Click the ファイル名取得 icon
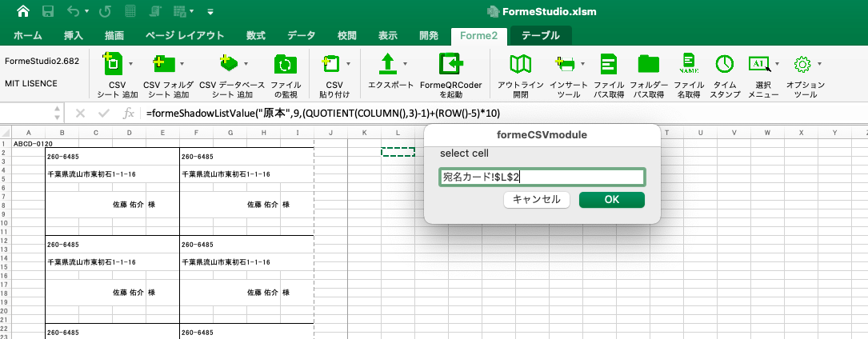Viewport: 868px width, 339px height. [687, 64]
